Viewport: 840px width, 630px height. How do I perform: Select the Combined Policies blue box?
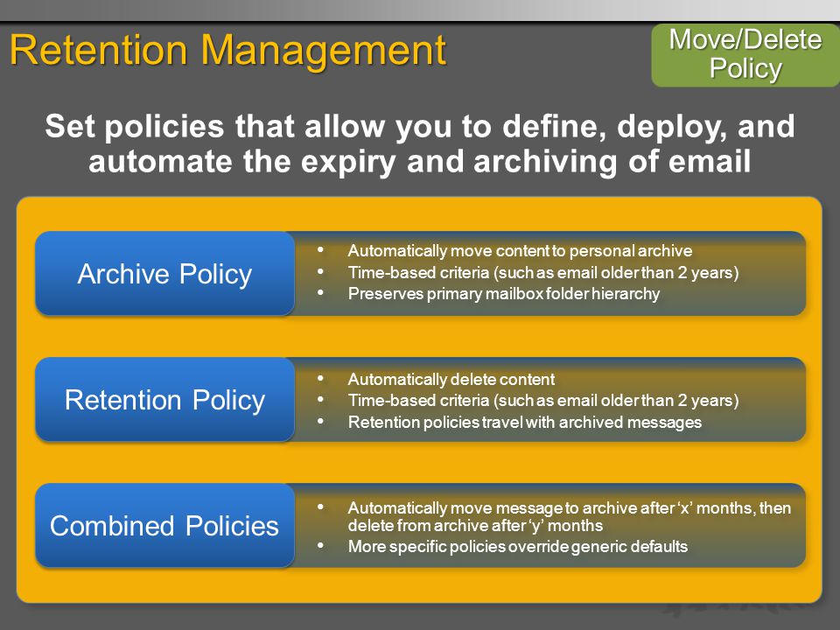pos(165,526)
